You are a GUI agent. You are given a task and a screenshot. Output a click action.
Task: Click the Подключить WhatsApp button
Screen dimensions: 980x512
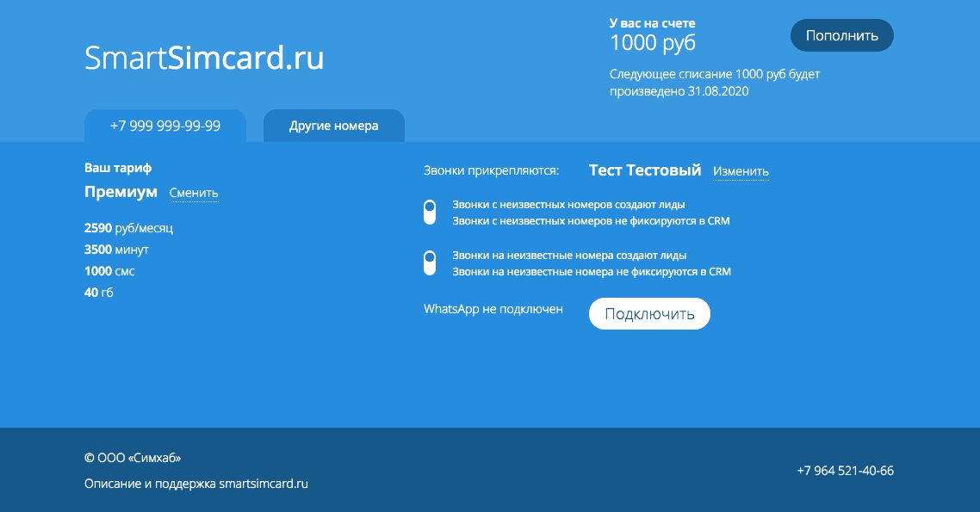pos(649,313)
